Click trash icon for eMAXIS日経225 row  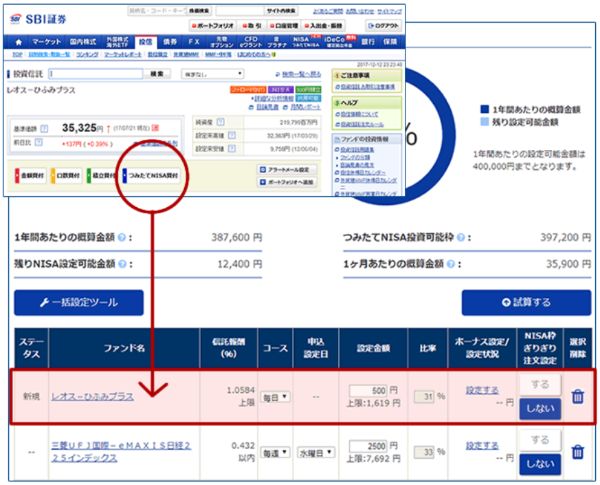coord(577,452)
